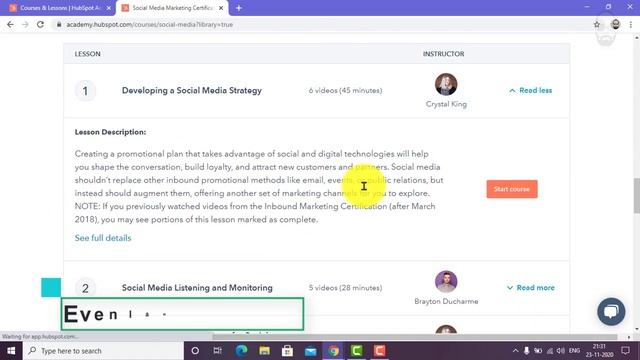Open green Camtasia icon in taskbar

356,351
